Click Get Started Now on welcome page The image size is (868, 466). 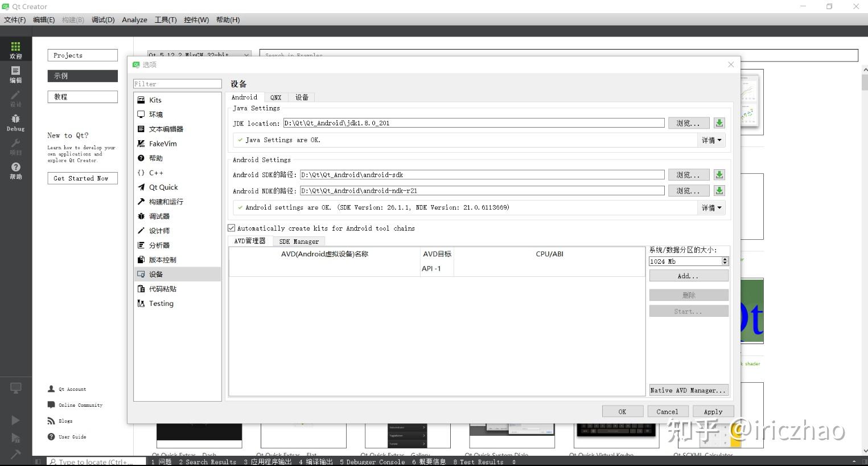[82, 178]
